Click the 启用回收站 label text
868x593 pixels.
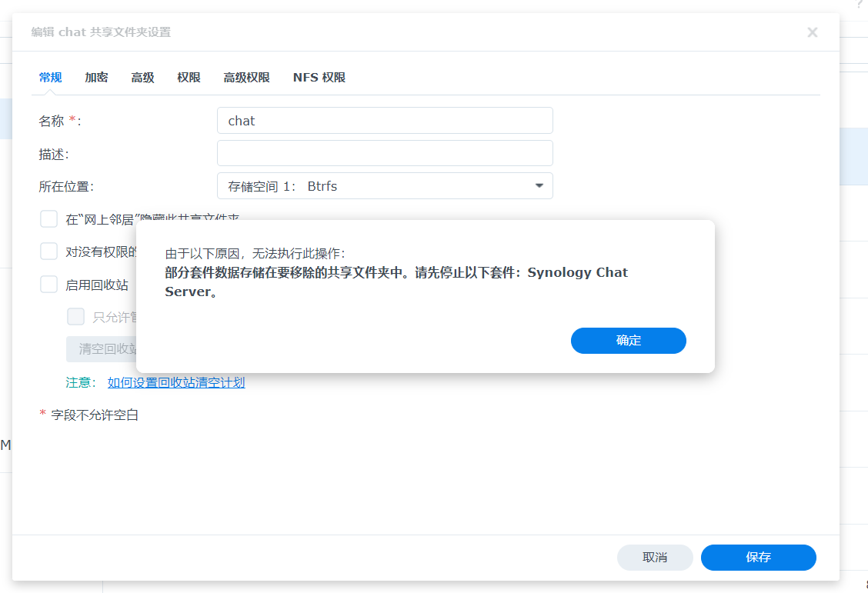coord(97,285)
